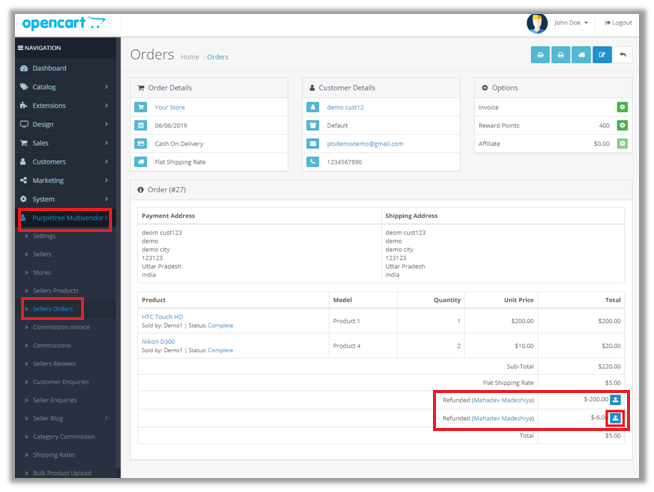Click the shipping truck print button

[x=581, y=55]
